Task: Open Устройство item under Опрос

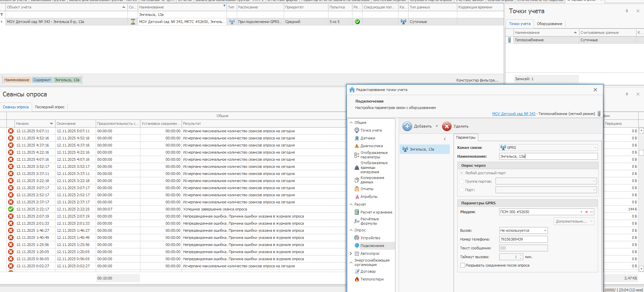Action: [370, 238]
